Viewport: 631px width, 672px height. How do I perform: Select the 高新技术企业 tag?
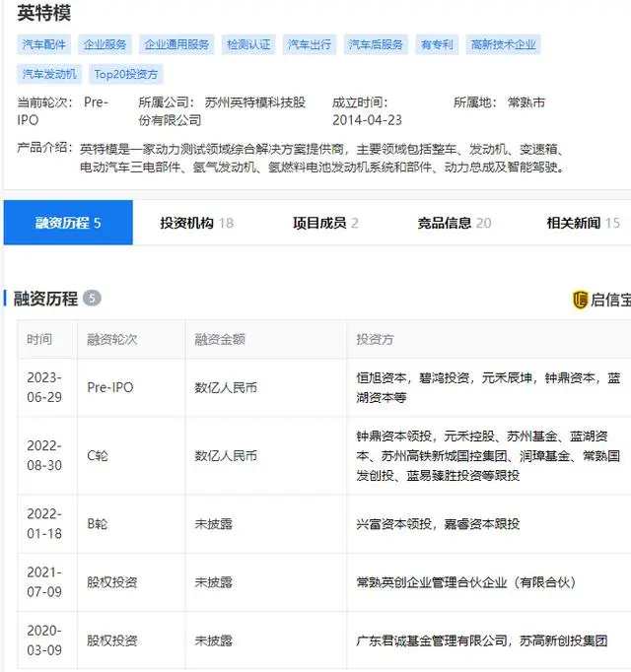503,44
